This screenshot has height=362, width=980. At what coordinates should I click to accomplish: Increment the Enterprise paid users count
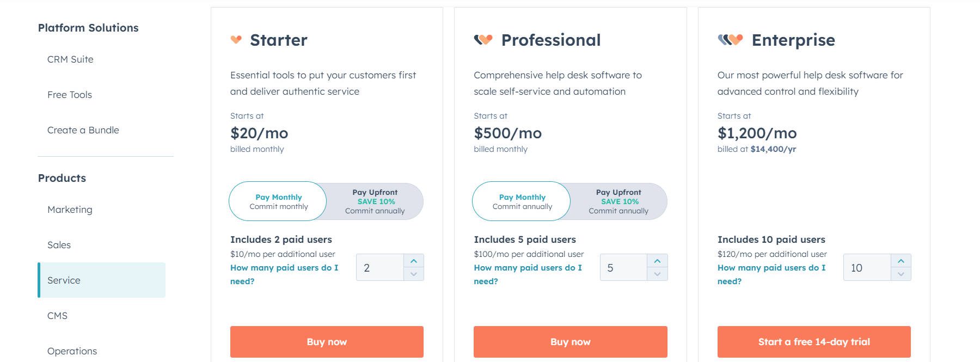902,260
